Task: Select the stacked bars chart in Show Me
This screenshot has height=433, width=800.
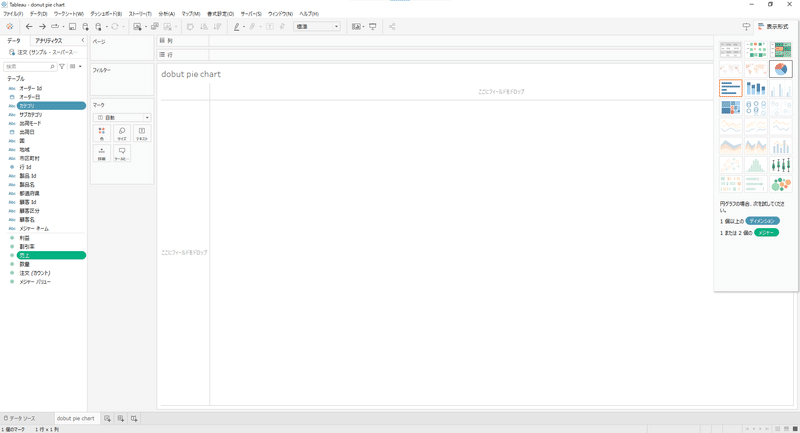Action: coord(756,88)
